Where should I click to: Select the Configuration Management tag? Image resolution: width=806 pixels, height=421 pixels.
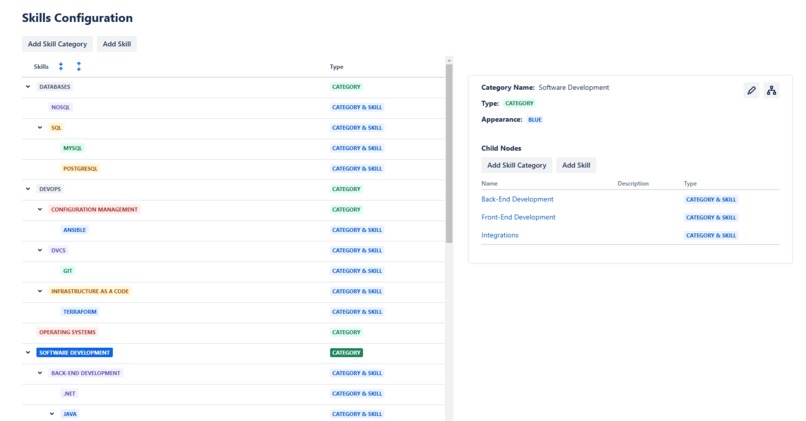pos(94,209)
